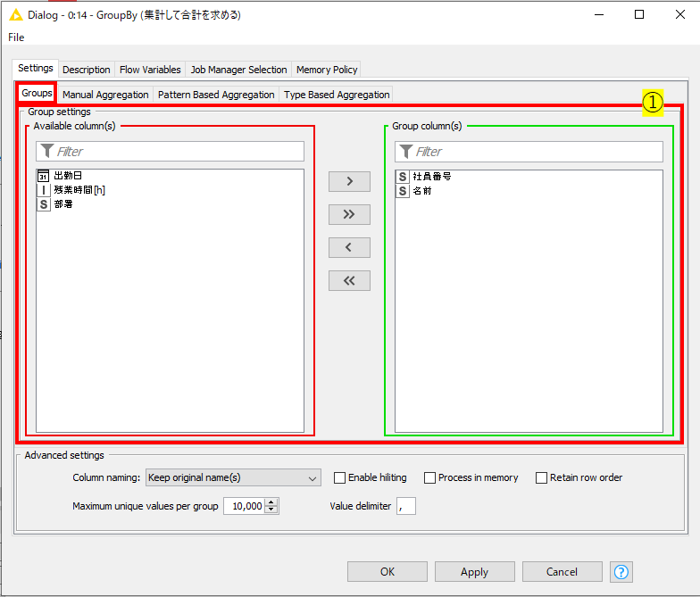Switch to Manual Aggregation tab
700x597 pixels.
pyautogui.click(x=105, y=95)
